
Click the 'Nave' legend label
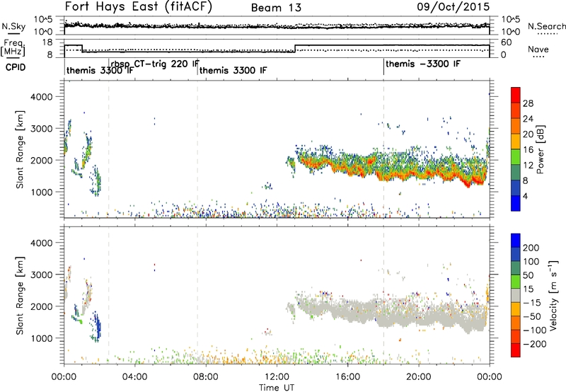coord(538,50)
